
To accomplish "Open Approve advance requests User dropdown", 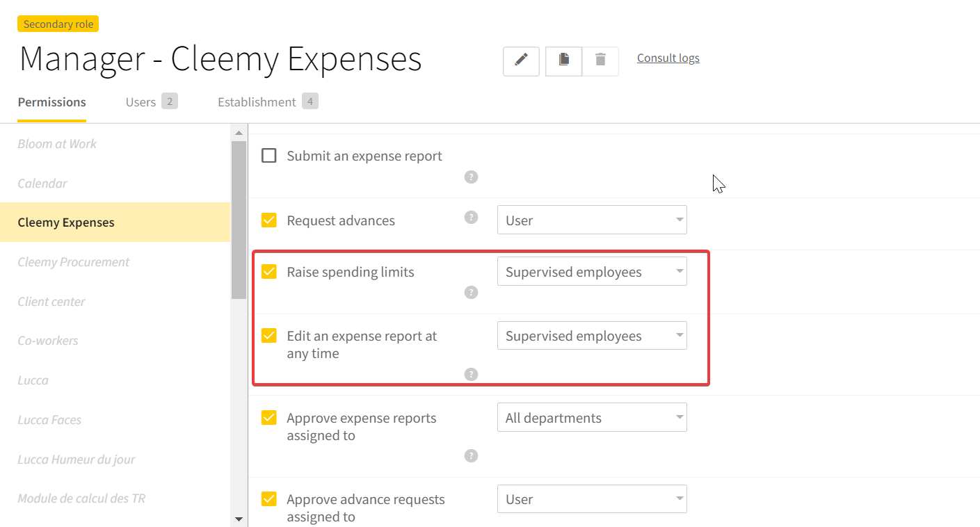I will point(592,498).
